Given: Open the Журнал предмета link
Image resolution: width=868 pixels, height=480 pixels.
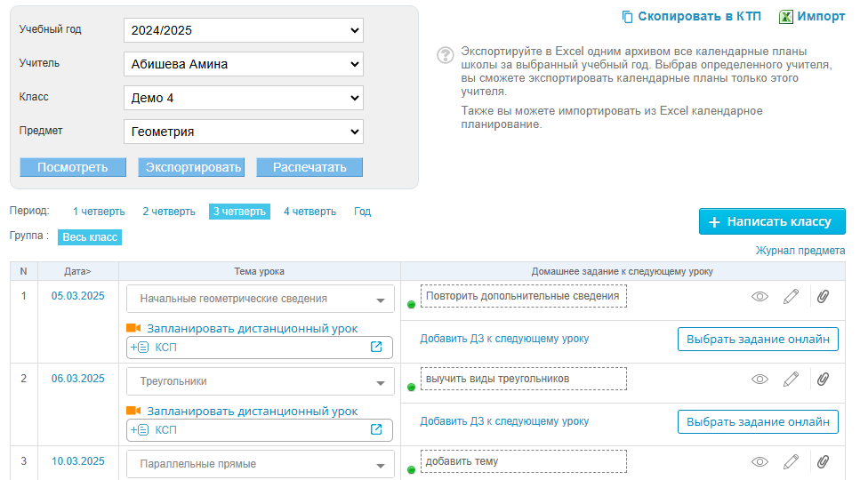Looking at the screenshot, I should click(800, 251).
